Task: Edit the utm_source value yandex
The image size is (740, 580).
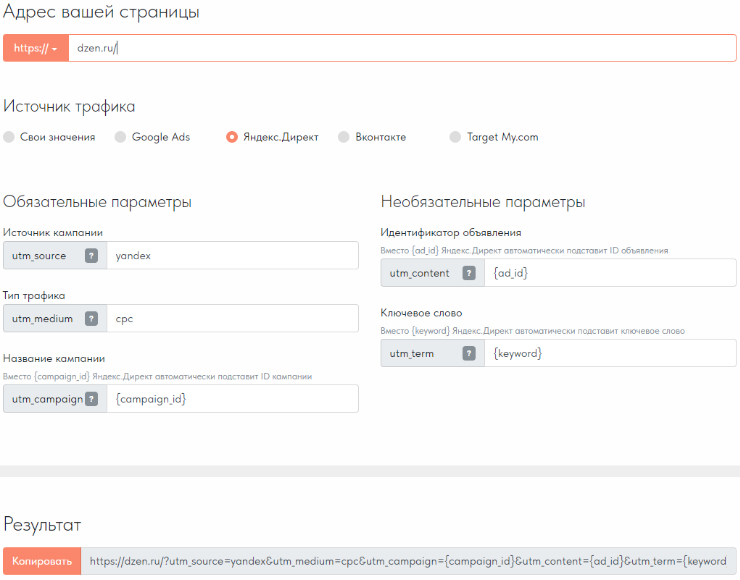Action: click(230, 256)
